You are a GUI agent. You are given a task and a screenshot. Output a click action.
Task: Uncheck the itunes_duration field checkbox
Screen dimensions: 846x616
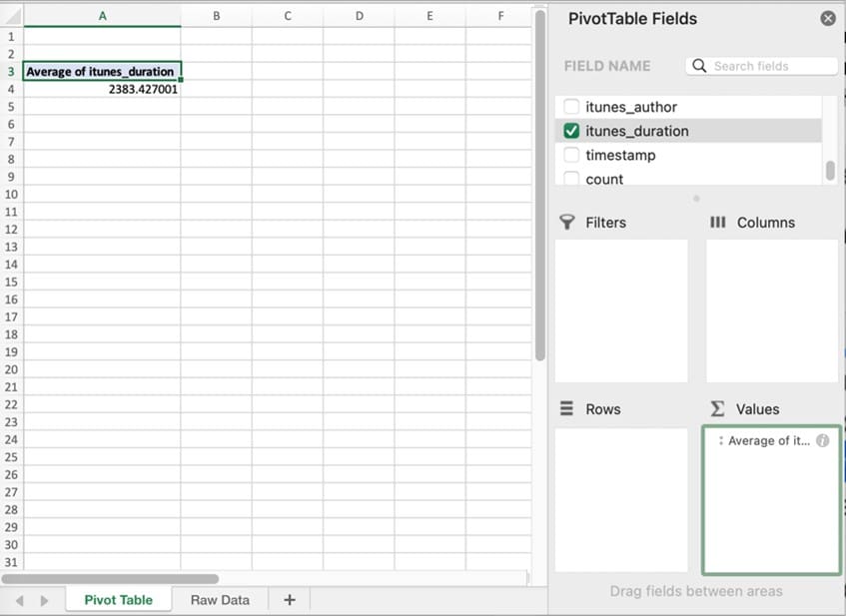(571, 131)
